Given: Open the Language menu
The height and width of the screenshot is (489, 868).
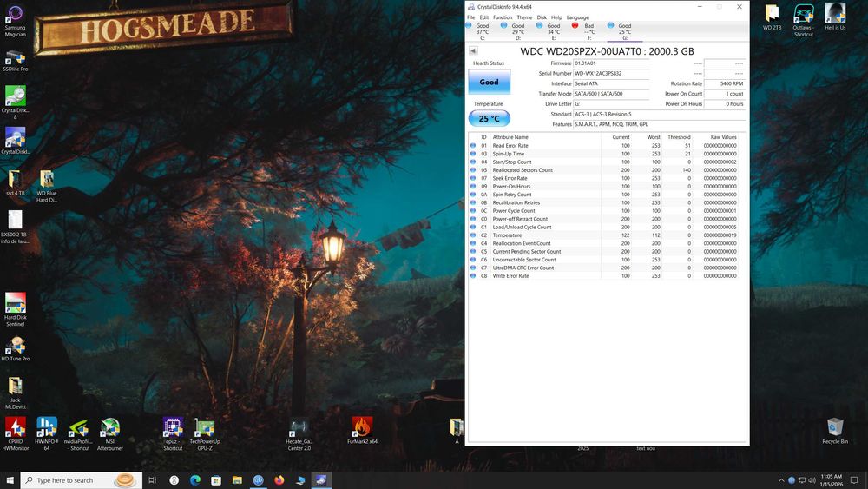Looking at the screenshot, I should pyautogui.click(x=577, y=17).
